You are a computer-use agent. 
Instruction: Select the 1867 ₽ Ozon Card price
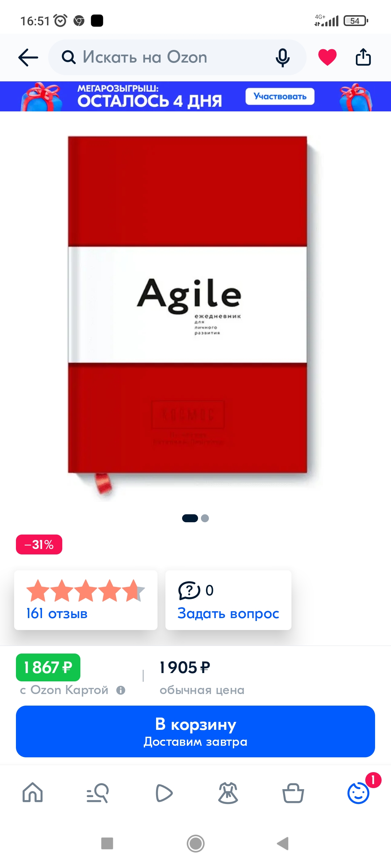point(48,667)
